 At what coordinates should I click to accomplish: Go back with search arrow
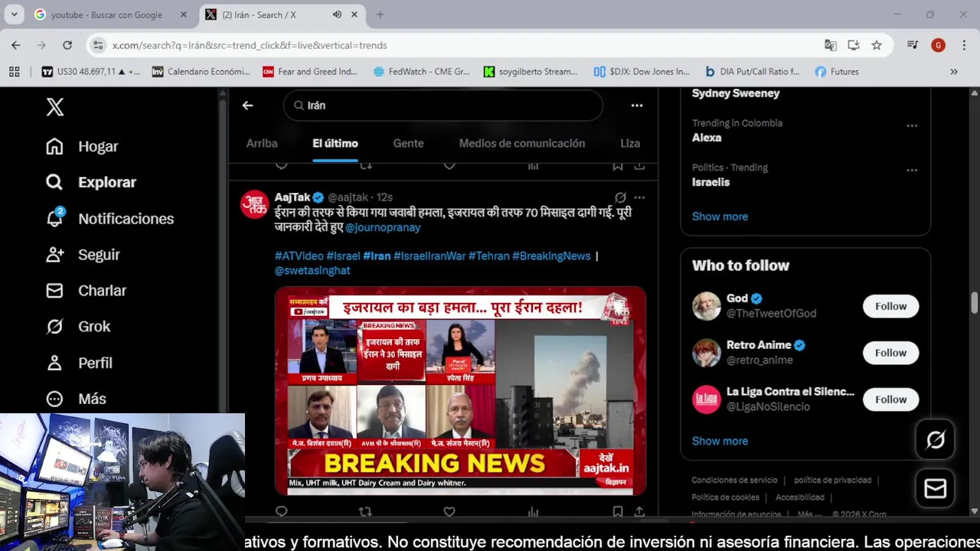[247, 106]
